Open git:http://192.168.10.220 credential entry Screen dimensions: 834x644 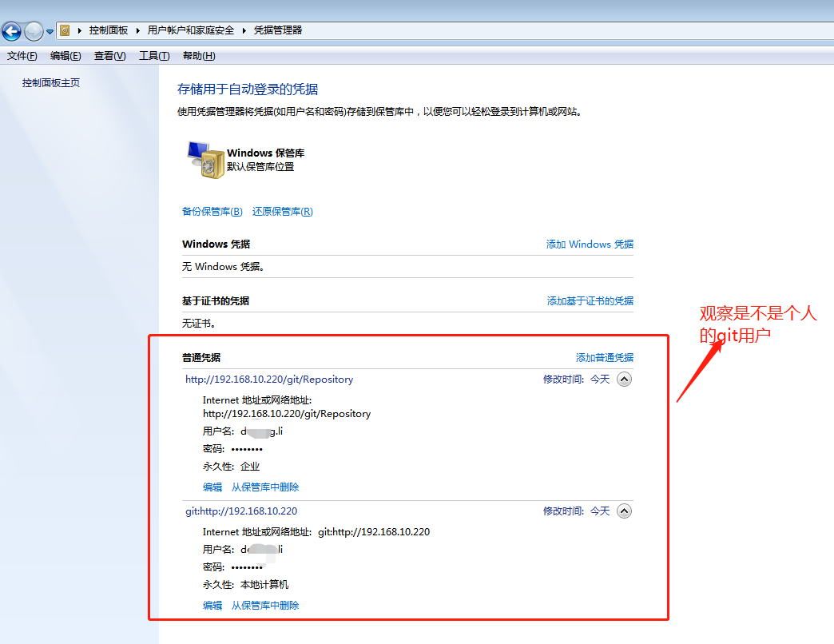241,511
